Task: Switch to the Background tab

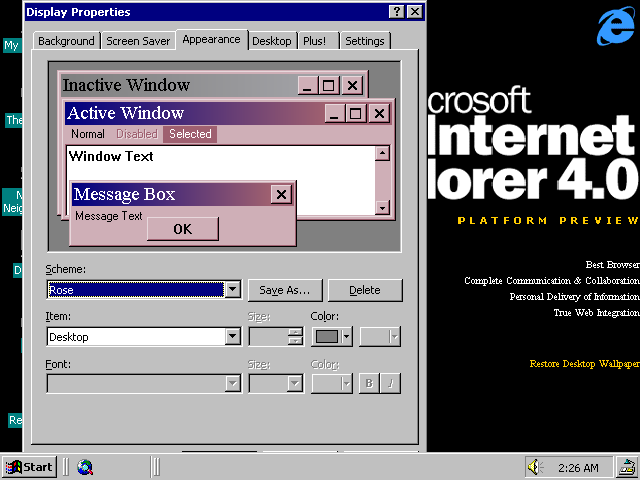Action: click(x=66, y=41)
